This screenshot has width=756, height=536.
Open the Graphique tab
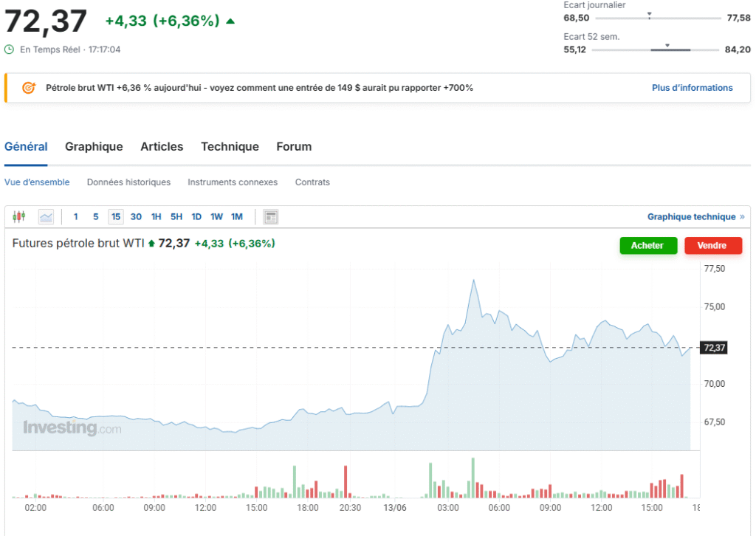click(94, 146)
